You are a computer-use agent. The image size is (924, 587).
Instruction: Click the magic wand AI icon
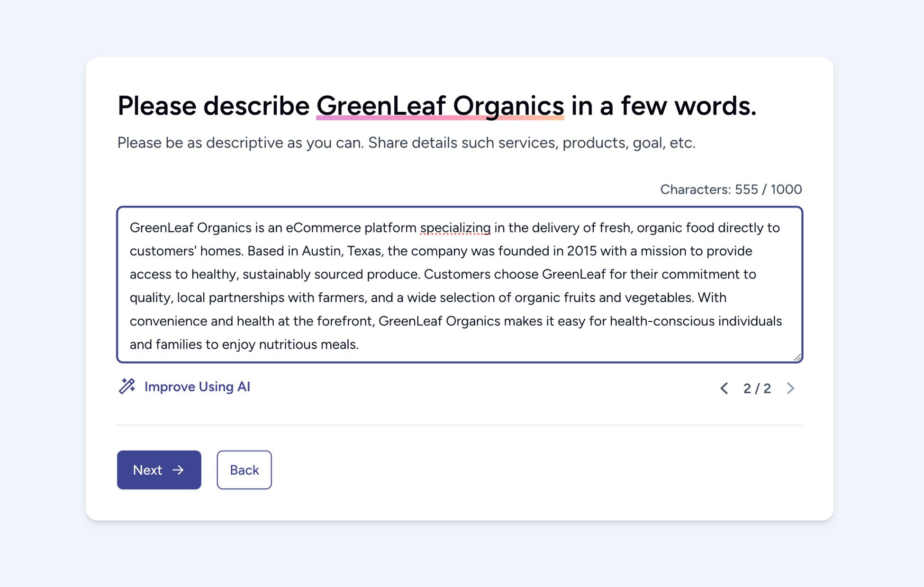[x=127, y=386]
